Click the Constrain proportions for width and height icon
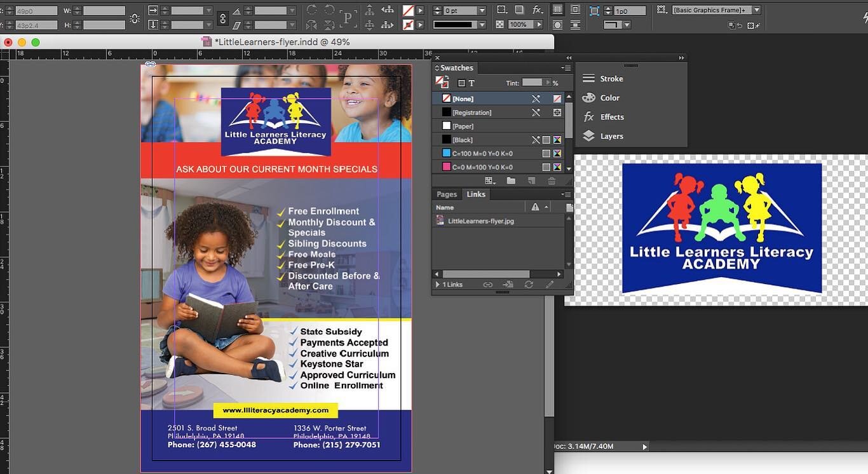 point(134,18)
